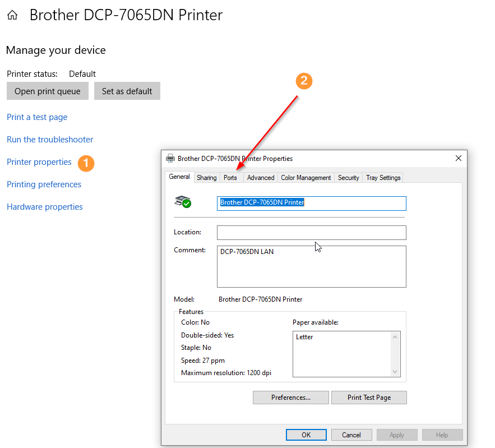This screenshot has height=448, width=495.
Task: Click the Double-sided: Yes text
Action: 207,335
